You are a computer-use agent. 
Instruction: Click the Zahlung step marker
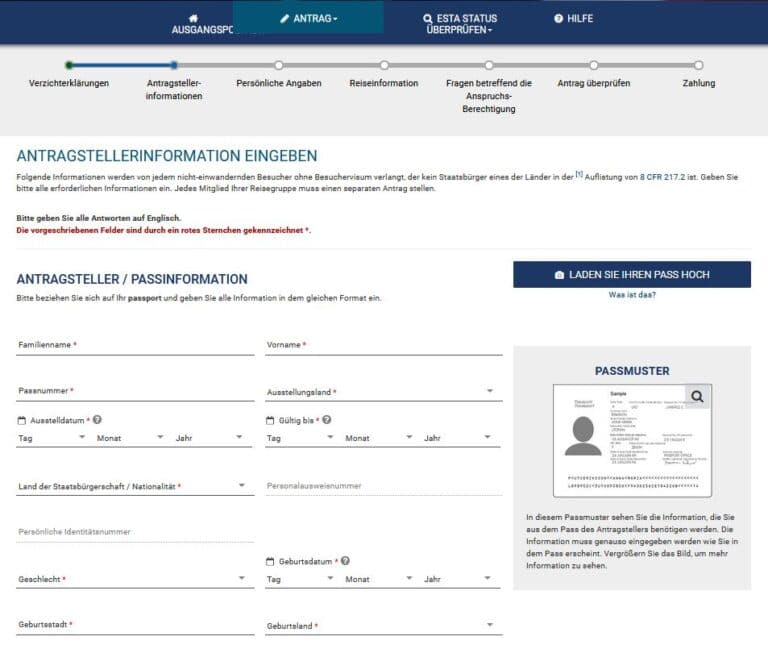tap(698, 65)
